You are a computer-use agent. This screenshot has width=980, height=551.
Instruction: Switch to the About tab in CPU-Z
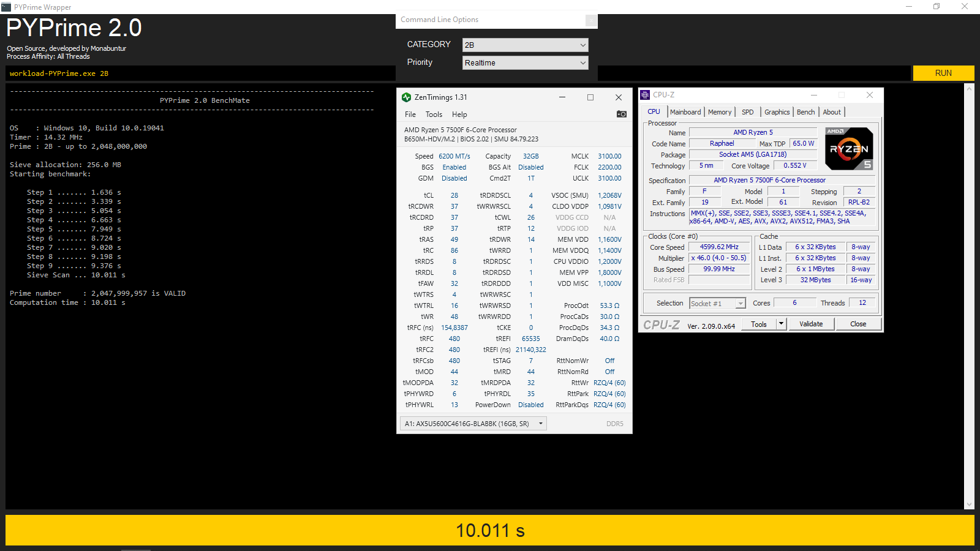[x=832, y=112]
